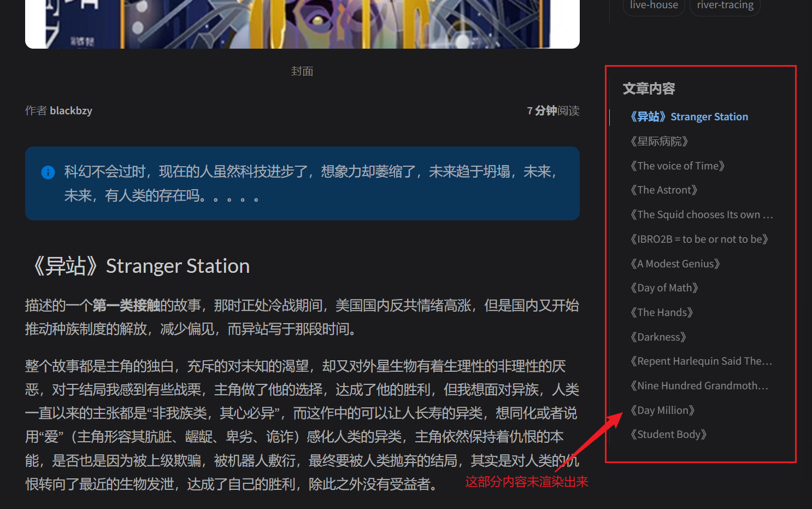Jump to 《Day of Math》 section
The image size is (812, 509).
point(664,288)
